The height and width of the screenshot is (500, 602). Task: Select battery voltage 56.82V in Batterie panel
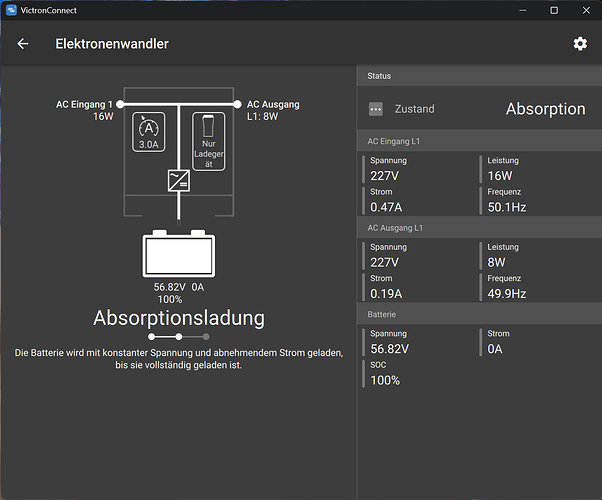pyautogui.click(x=389, y=349)
